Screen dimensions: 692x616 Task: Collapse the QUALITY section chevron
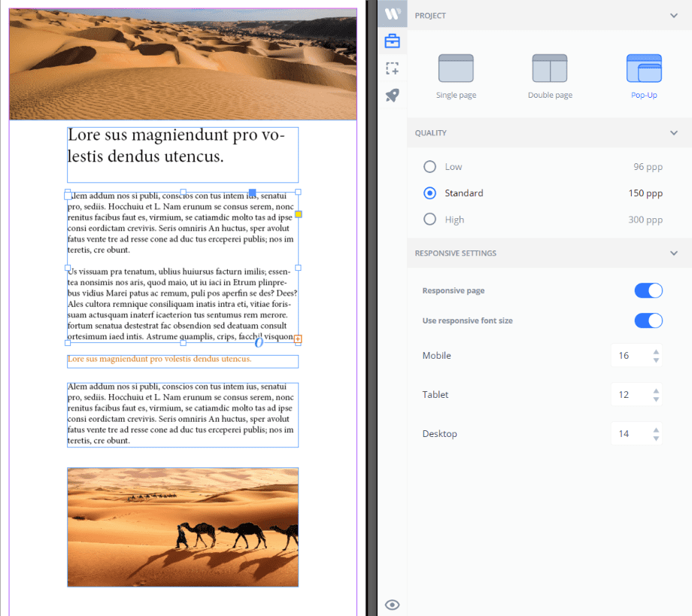tap(674, 133)
